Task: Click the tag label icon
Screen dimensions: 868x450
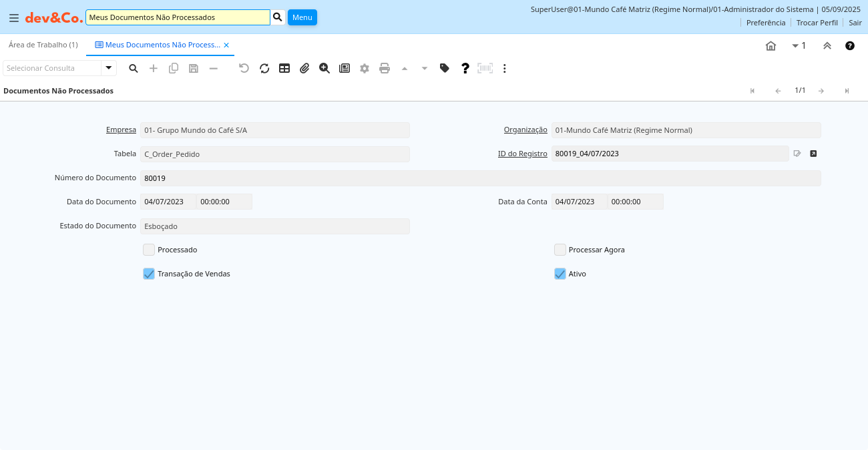Action: 445,68
